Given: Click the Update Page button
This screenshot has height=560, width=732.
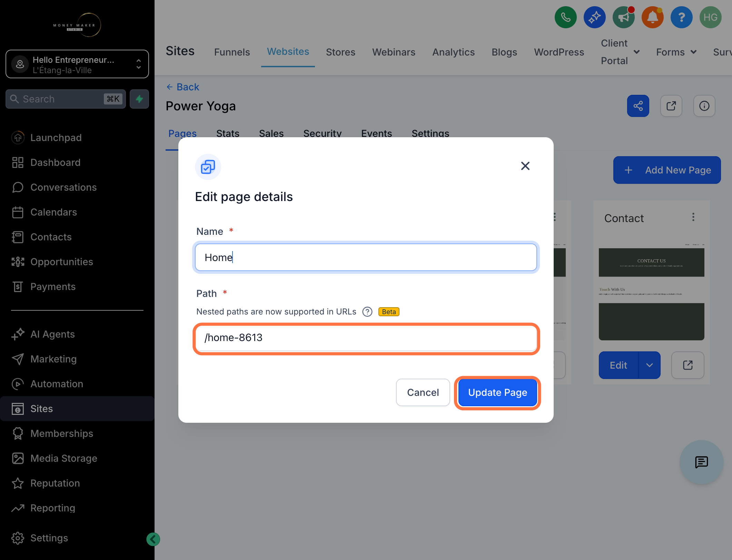Looking at the screenshot, I should coord(497,393).
